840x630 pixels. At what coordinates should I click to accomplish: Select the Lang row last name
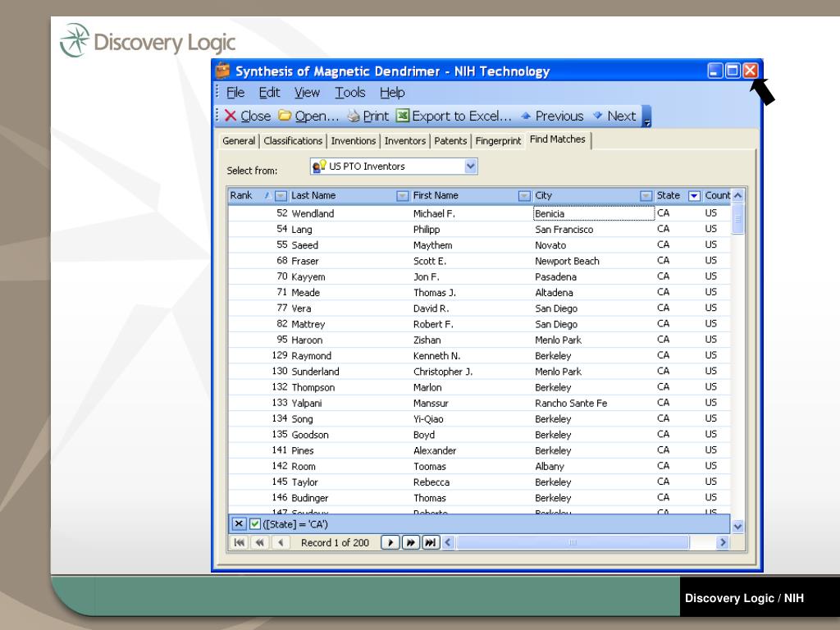coord(349,230)
